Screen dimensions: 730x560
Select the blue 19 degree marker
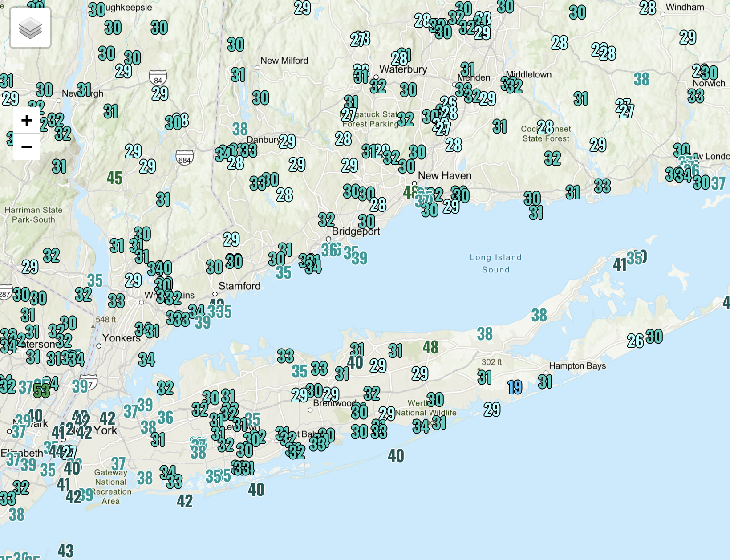pos(515,387)
